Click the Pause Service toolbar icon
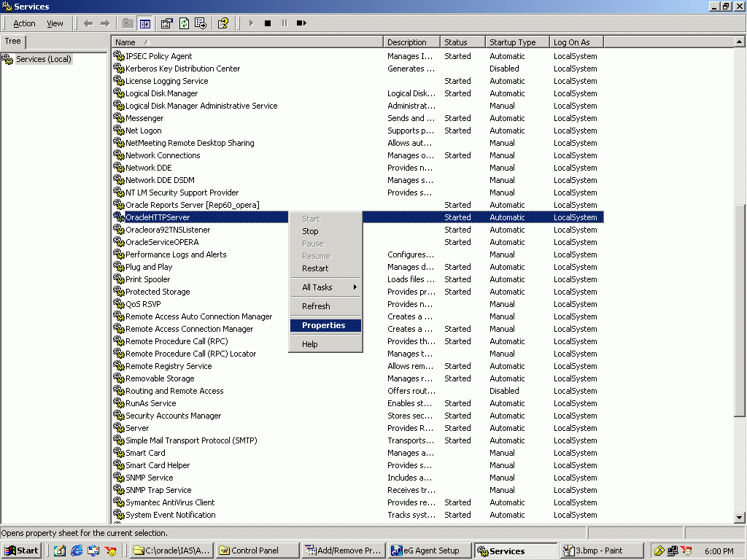The width and height of the screenshot is (747, 560). tap(285, 23)
